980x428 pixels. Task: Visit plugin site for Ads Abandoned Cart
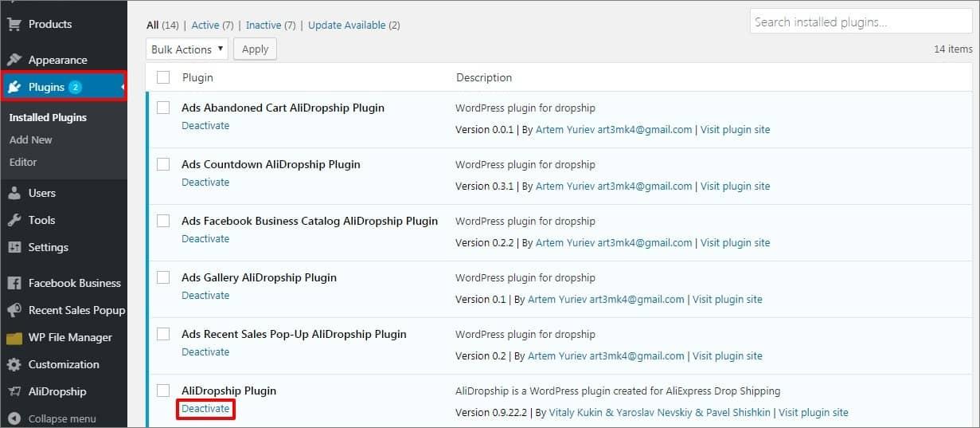click(735, 129)
